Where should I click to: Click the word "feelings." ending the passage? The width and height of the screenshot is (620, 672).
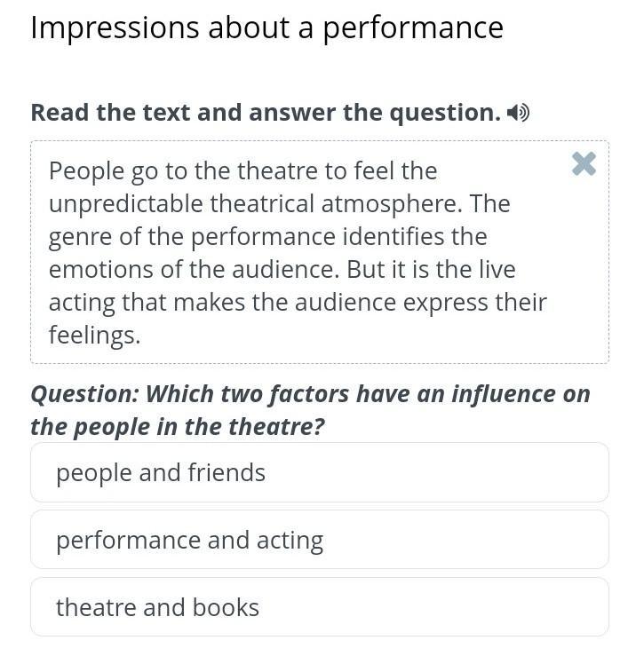(x=94, y=335)
